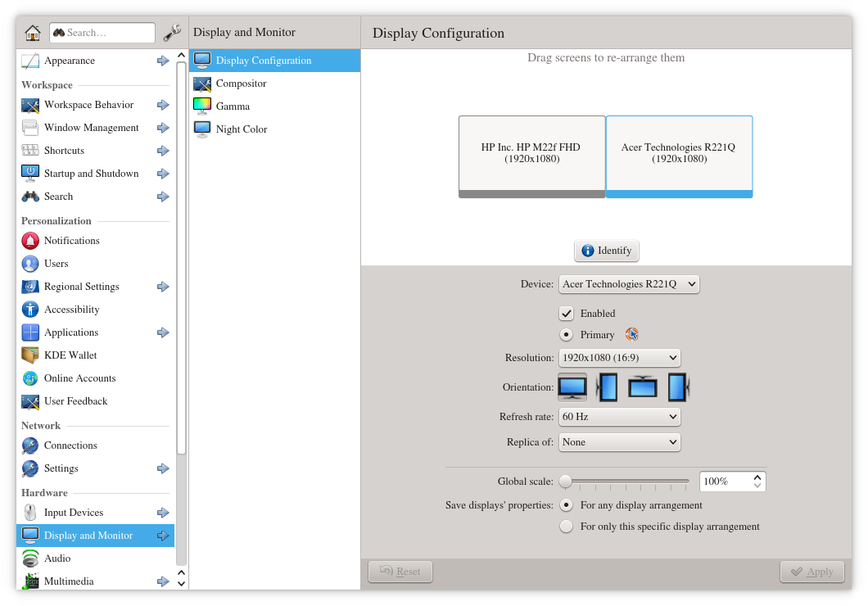
Task: Click the primary display cursor indicator icon
Action: coord(631,334)
